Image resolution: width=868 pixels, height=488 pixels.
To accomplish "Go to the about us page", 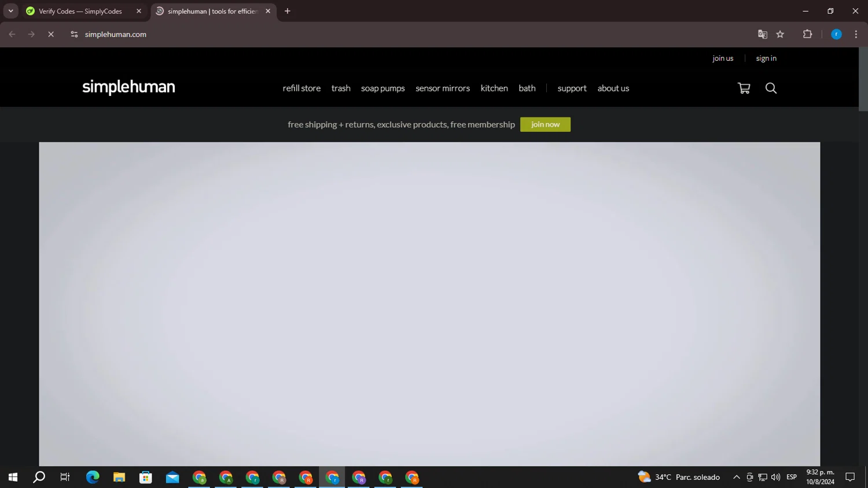I will tap(613, 88).
